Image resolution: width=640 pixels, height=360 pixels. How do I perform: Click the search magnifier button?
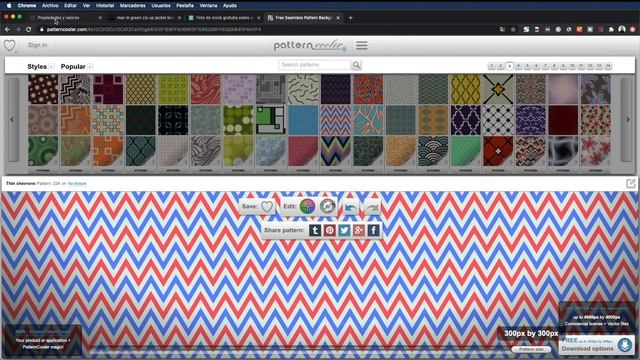(x=356, y=65)
